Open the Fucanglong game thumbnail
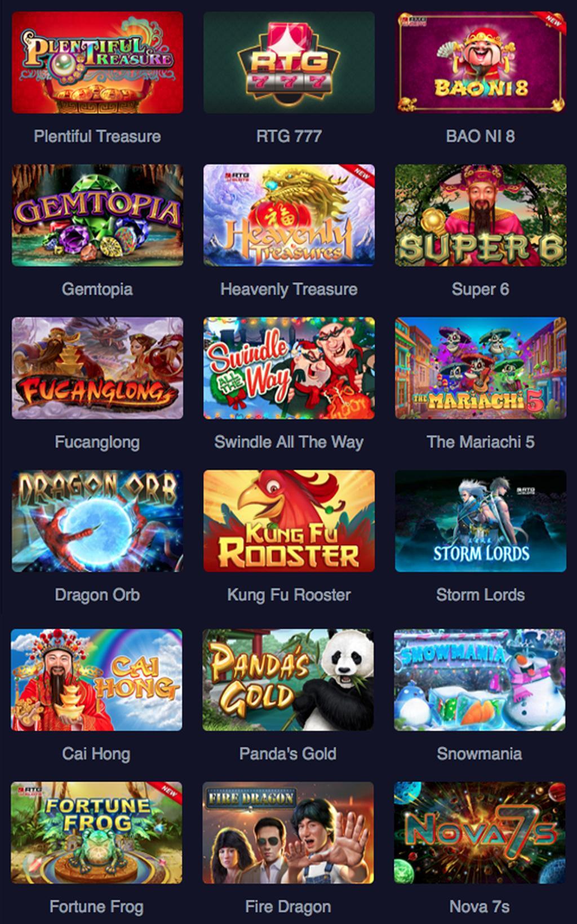577x924 pixels. pyautogui.click(x=97, y=368)
